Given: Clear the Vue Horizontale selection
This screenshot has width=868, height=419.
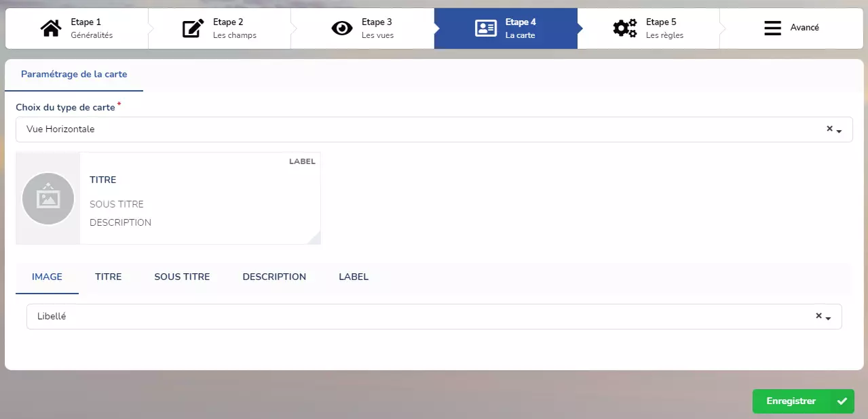Looking at the screenshot, I should (829, 129).
